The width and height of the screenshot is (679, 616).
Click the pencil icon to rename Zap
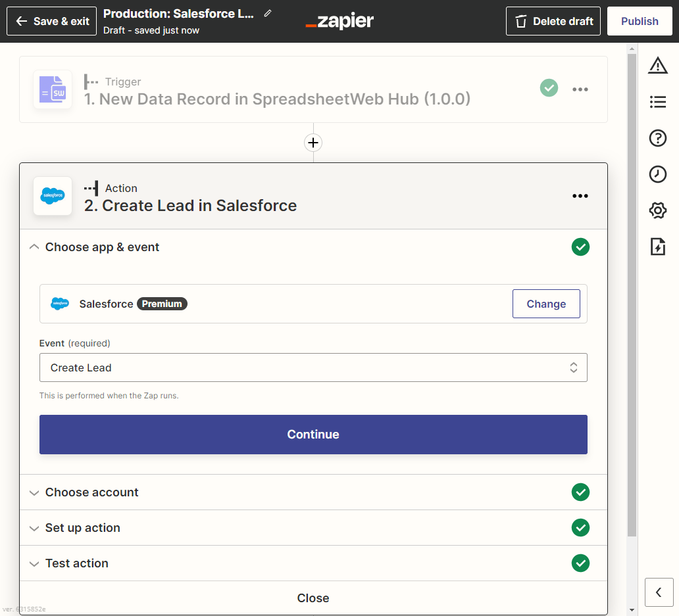click(268, 14)
